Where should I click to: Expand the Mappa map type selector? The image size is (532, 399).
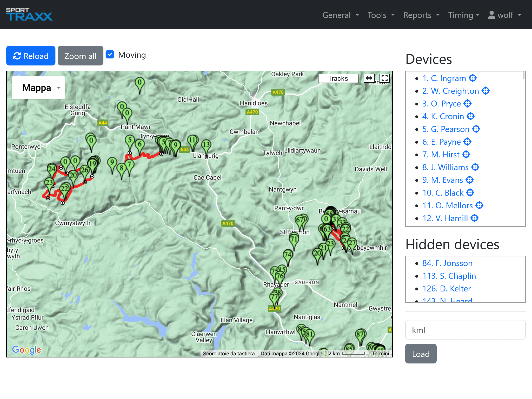coord(38,88)
